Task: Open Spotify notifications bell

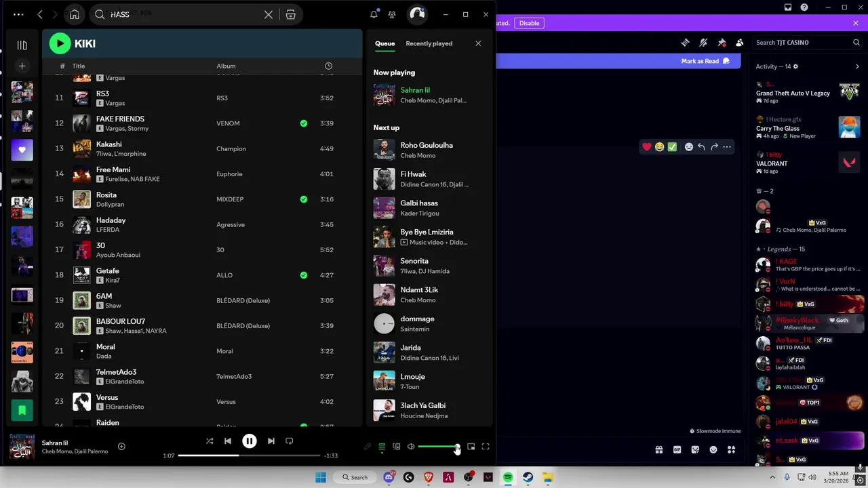Action: 374,14
